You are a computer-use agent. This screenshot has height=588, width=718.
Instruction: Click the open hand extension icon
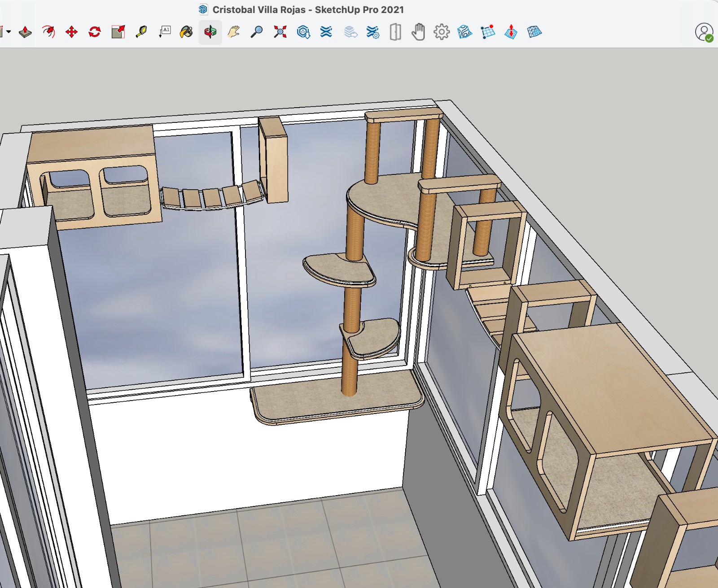tap(418, 32)
